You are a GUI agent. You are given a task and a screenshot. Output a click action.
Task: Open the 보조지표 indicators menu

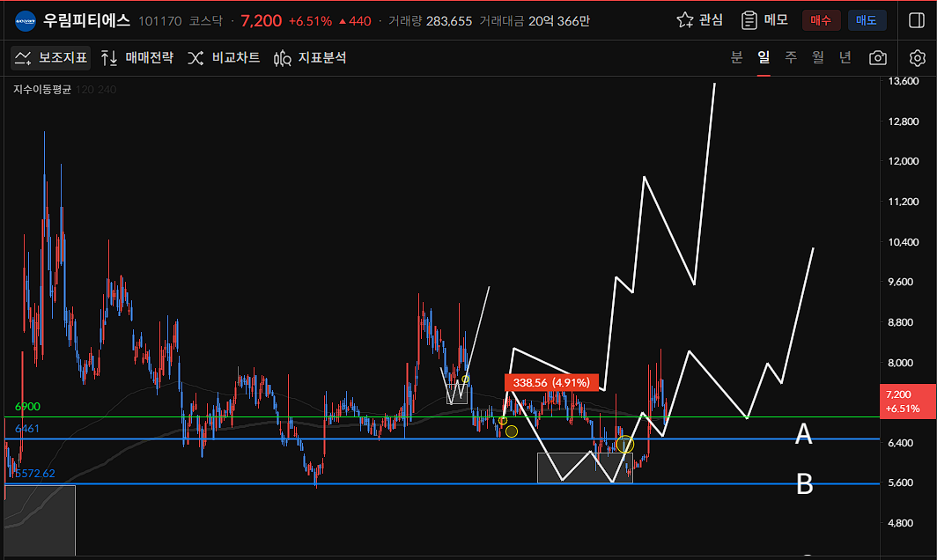[x=51, y=58]
